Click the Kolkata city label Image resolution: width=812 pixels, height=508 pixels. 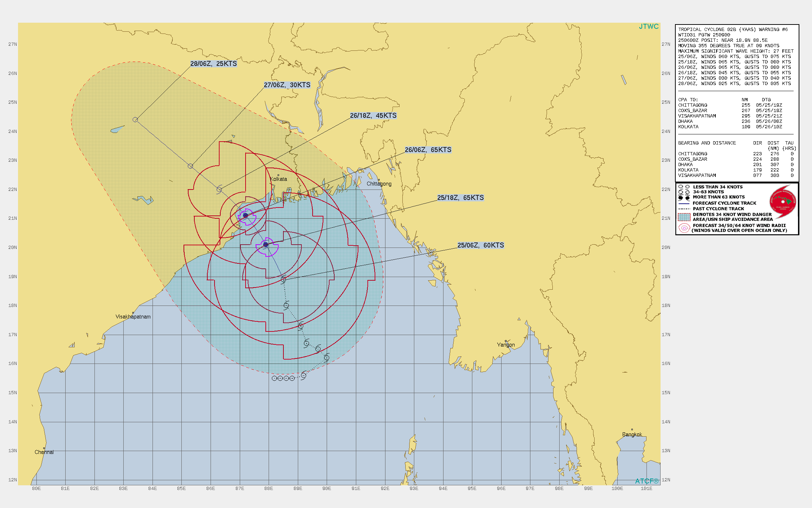pyautogui.click(x=279, y=179)
